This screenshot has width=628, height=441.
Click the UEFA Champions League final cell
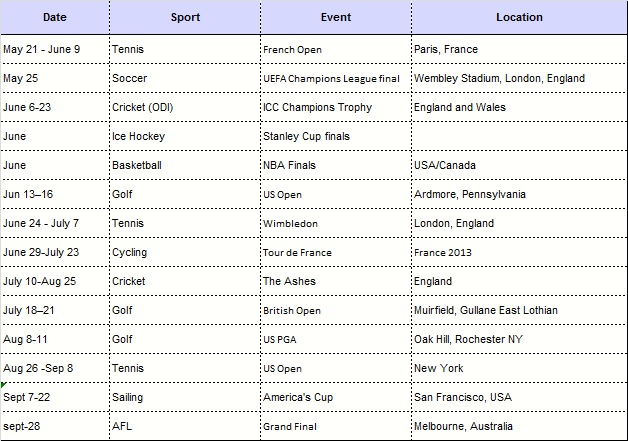[x=336, y=78]
